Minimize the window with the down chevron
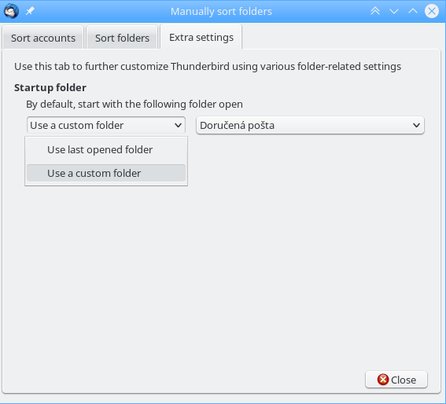This screenshot has height=404, width=446. [x=394, y=12]
